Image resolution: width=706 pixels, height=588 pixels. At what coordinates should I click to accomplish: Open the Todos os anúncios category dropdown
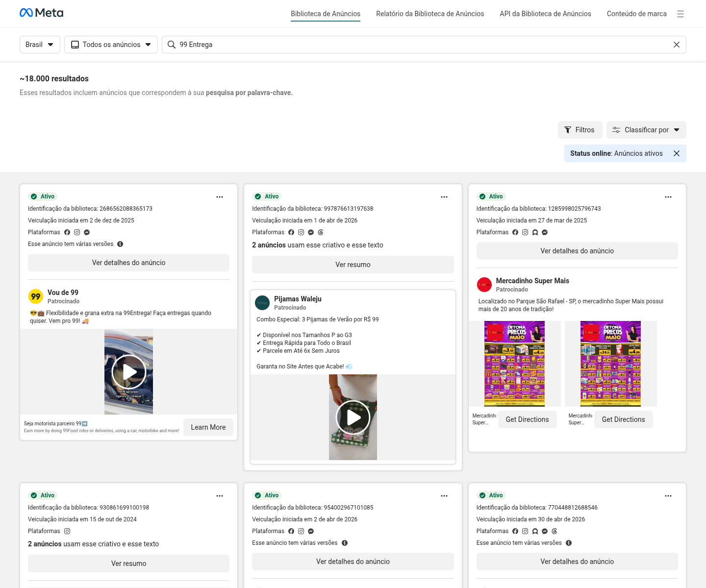pos(111,45)
